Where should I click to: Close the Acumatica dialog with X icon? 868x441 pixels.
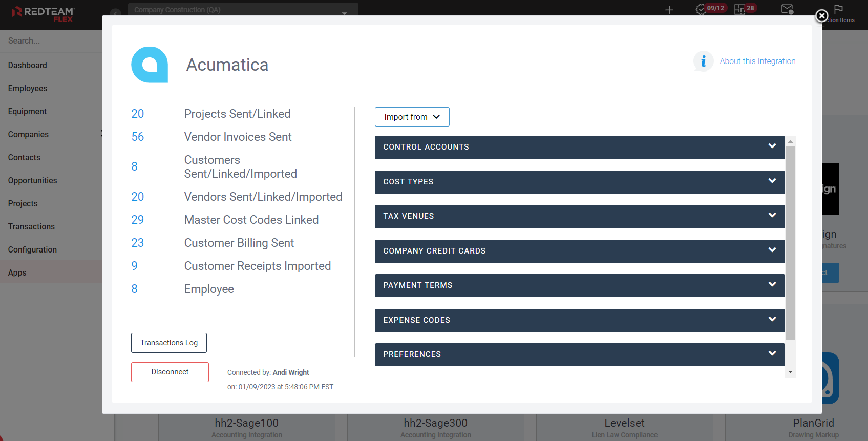coord(821,16)
